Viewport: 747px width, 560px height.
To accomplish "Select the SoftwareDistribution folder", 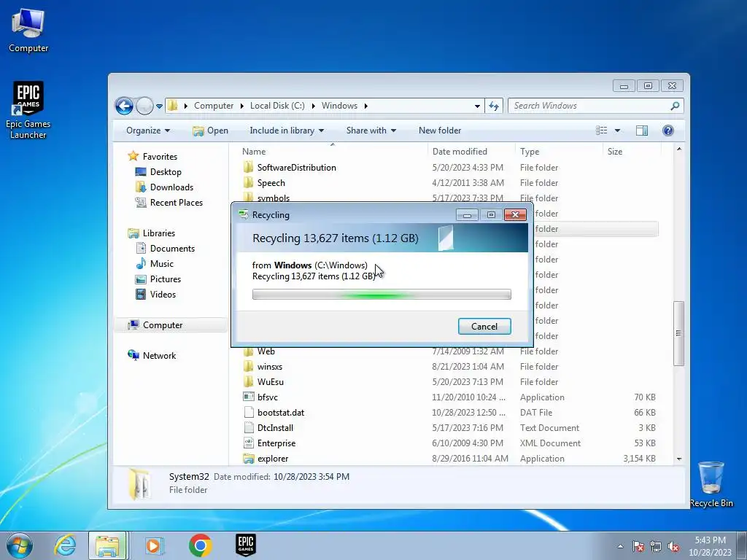I will [x=296, y=168].
